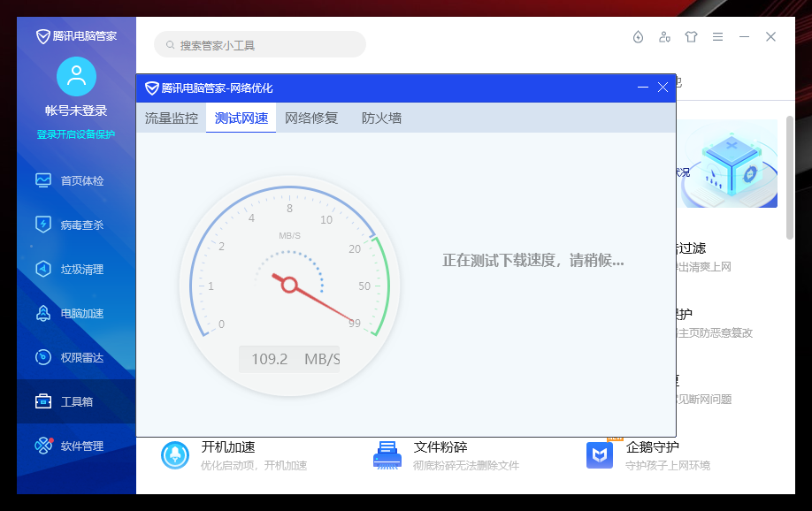Click the 工具箱 briefcase icon
This screenshot has width=812, height=511.
click(x=43, y=401)
